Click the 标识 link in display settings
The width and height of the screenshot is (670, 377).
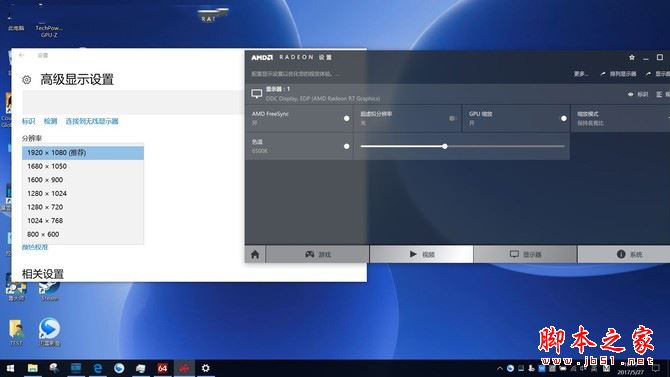point(29,121)
